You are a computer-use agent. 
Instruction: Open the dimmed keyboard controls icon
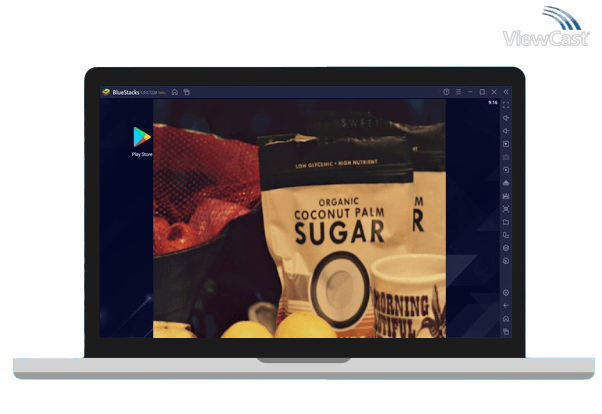click(x=506, y=157)
